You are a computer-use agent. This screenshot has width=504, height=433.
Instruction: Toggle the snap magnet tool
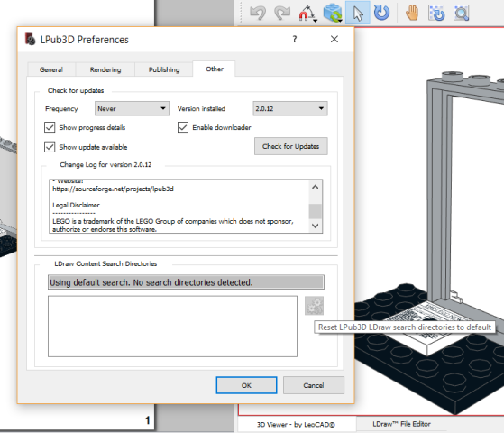[305, 13]
